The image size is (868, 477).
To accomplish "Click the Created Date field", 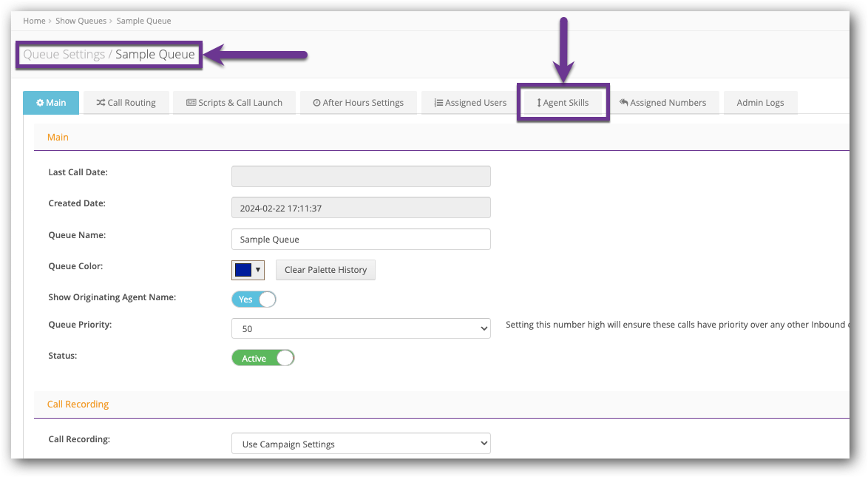I will (361, 208).
